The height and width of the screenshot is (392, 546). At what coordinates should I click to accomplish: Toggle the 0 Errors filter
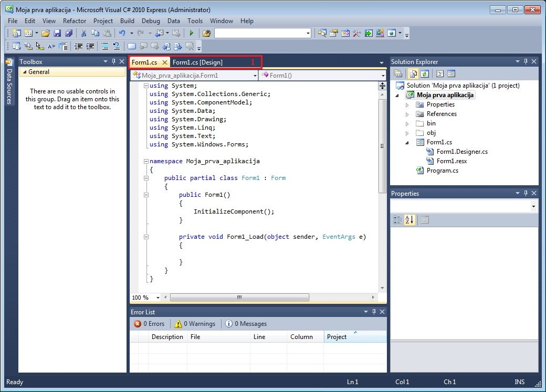click(150, 324)
